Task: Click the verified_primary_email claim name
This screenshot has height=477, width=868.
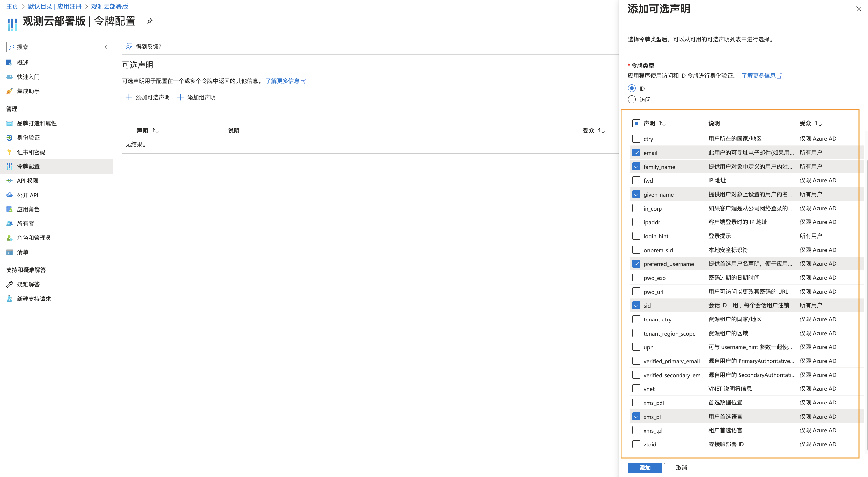Action: point(671,361)
